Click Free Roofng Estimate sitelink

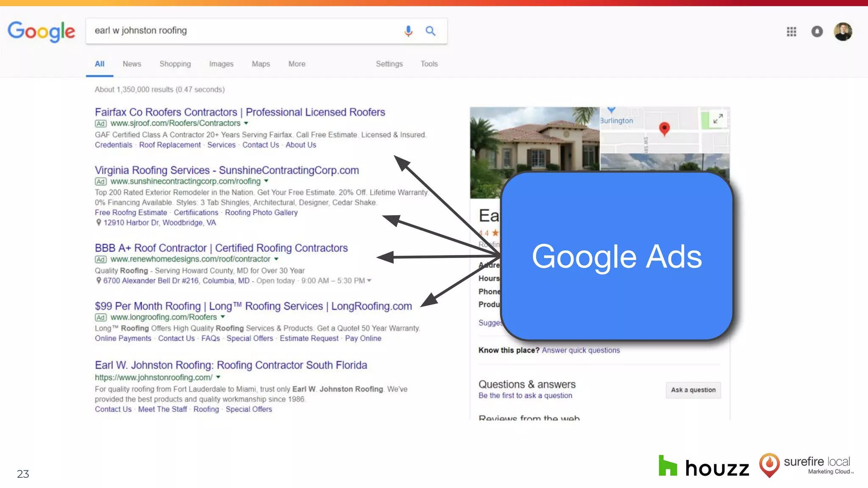[x=131, y=213]
